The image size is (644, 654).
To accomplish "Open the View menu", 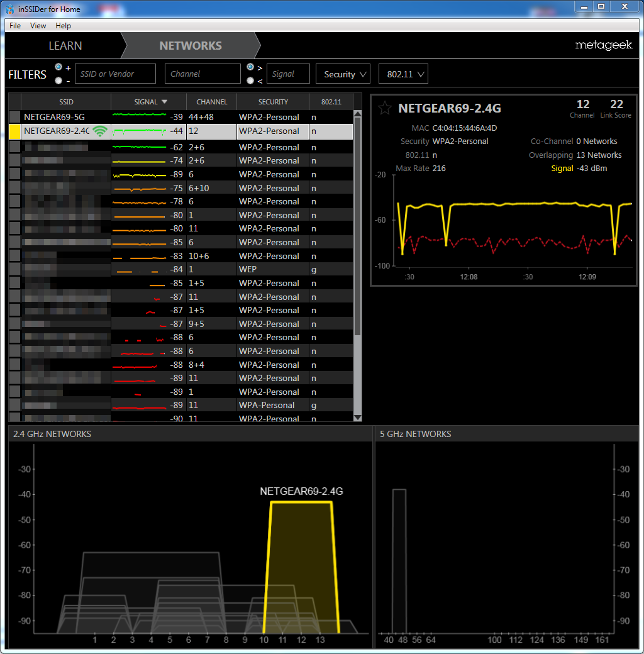I will pyautogui.click(x=38, y=25).
